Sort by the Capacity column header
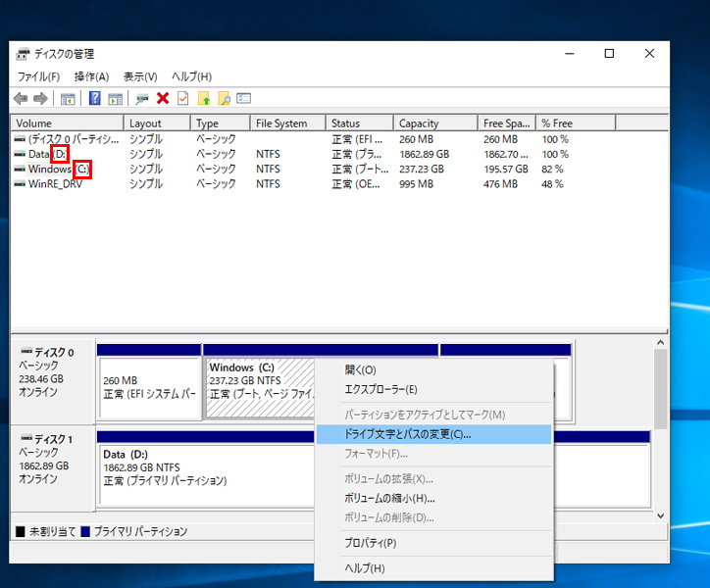This screenshot has width=710, height=588. [435, 123]
